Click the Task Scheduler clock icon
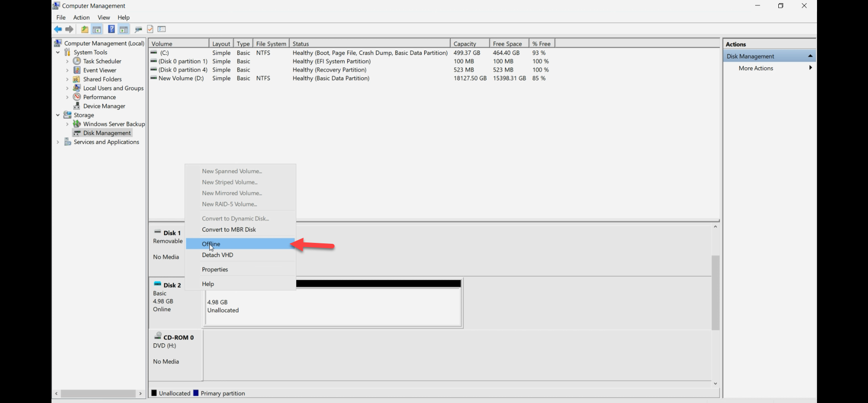This screenshot has width=868, height=403. (x=77, y=61)
